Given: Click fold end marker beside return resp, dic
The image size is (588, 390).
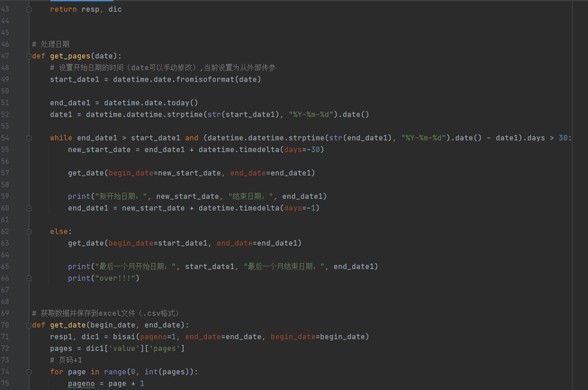Looking at the screenshot, I should click(x=29, y=10).
